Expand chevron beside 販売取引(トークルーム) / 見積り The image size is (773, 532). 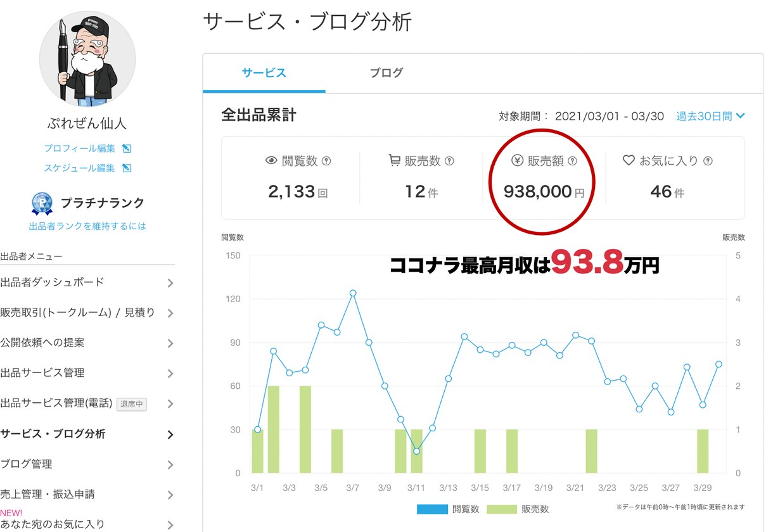pyautogui.click(x=170, y=313)
